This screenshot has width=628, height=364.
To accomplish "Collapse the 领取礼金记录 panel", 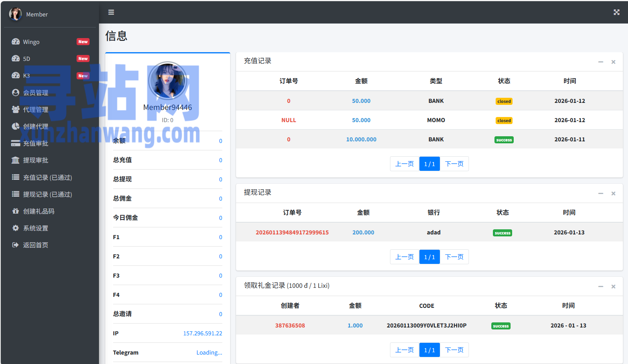I will 601,287.
